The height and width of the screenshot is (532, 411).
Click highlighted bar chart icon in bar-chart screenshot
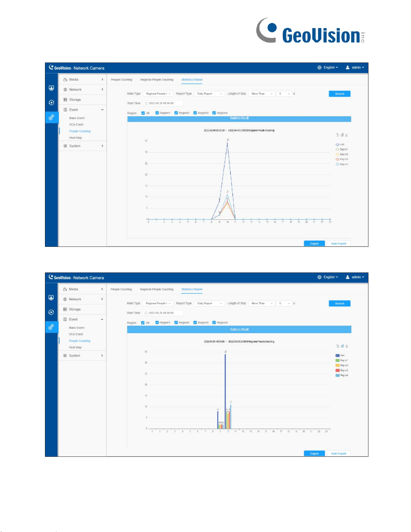click(x=342, y=346)
